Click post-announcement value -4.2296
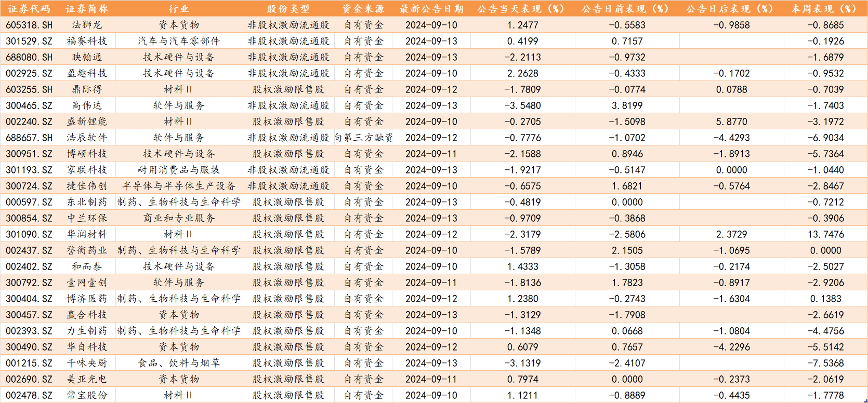This screenshot has height=403, width=868. pyautogui.click(x=732, y=347)
